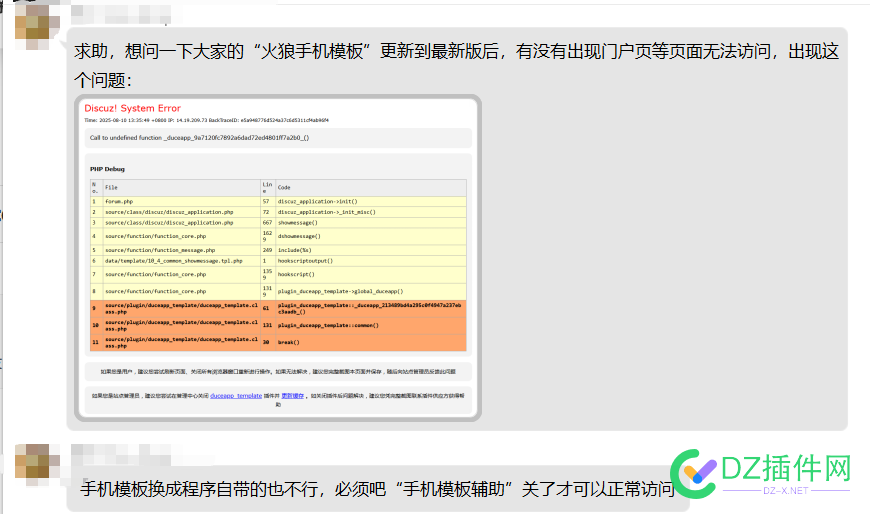The image size is (870, 514).
Task: Select 'source/function/function_core.php' in row 4
Action: coord(181,236)
